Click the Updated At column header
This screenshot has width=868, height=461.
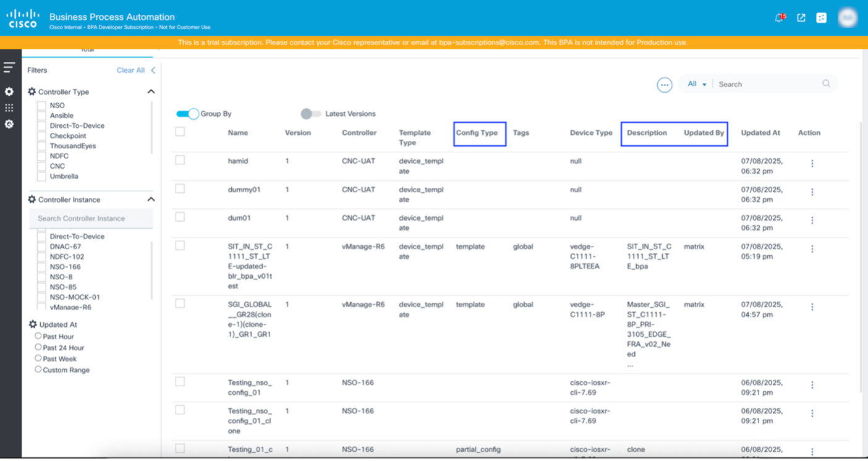coord(760,133)
